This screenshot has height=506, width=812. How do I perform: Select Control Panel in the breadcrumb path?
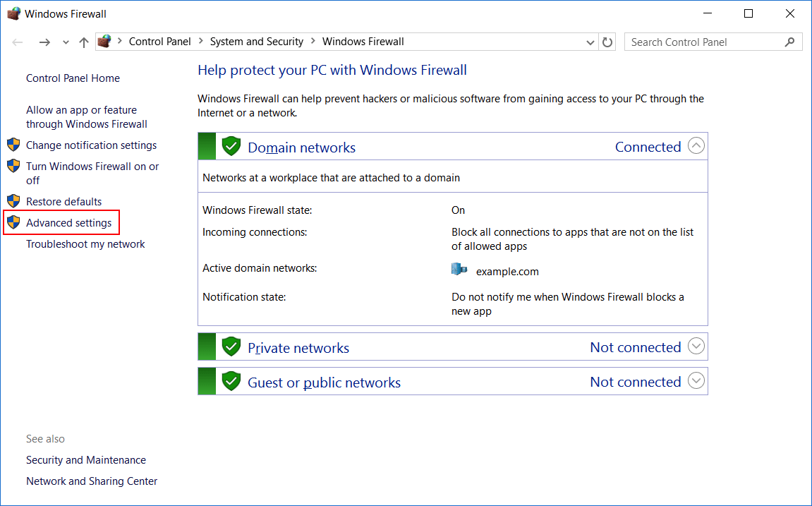point(159,42)
